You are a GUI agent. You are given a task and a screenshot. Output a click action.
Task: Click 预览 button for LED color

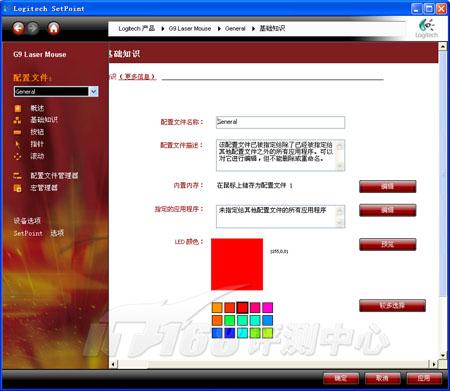[x=388, y=244]
